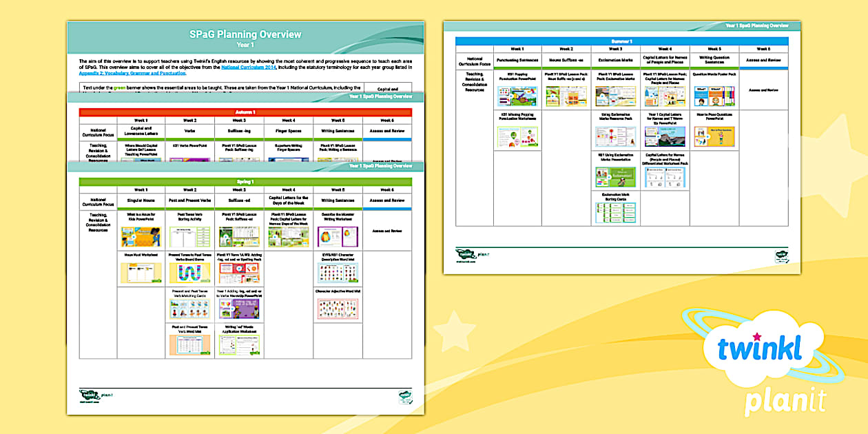Open Describe the Monster Writing Worksheet thumbnail
This screenshot has height=434, width=868.
click(338, 237)
